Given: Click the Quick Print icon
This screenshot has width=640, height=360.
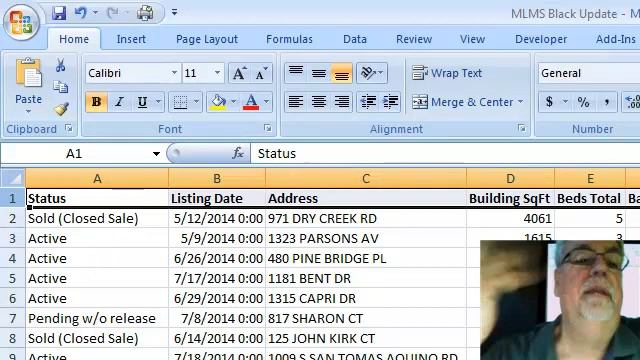Looking at the screenshot, I should (x=145, y=13).
